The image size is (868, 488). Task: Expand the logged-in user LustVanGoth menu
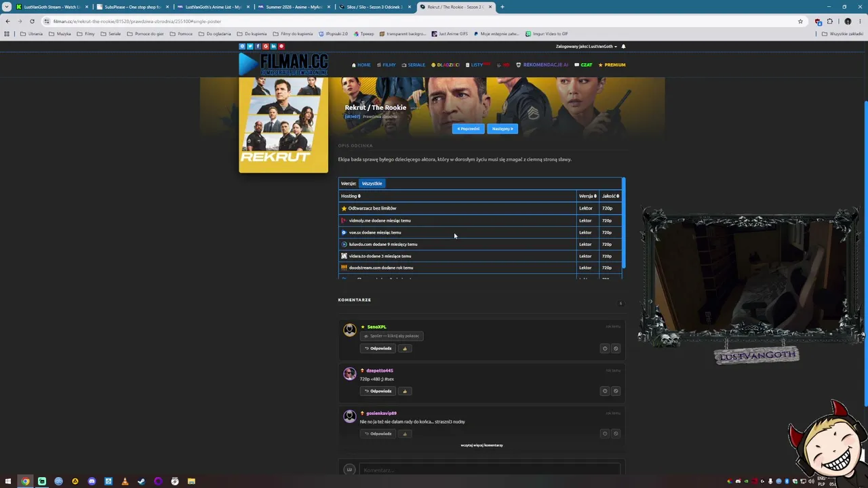[587, 47]
